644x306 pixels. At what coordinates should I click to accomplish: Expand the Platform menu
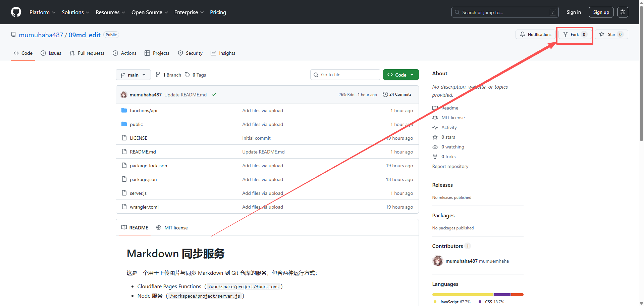[x=42, y=12]
